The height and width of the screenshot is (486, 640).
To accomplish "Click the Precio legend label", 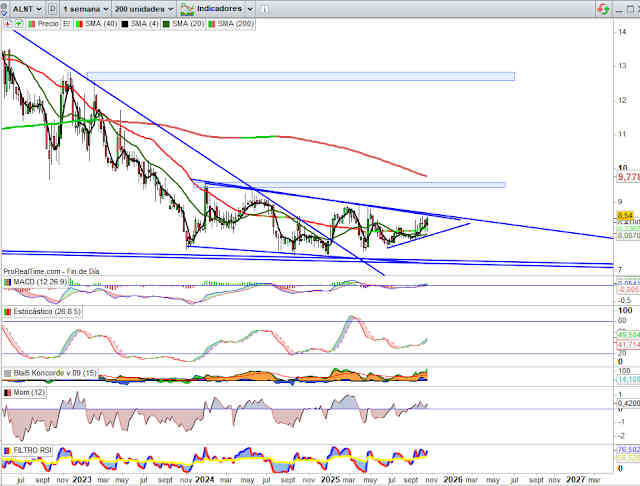I will (48, 23).
